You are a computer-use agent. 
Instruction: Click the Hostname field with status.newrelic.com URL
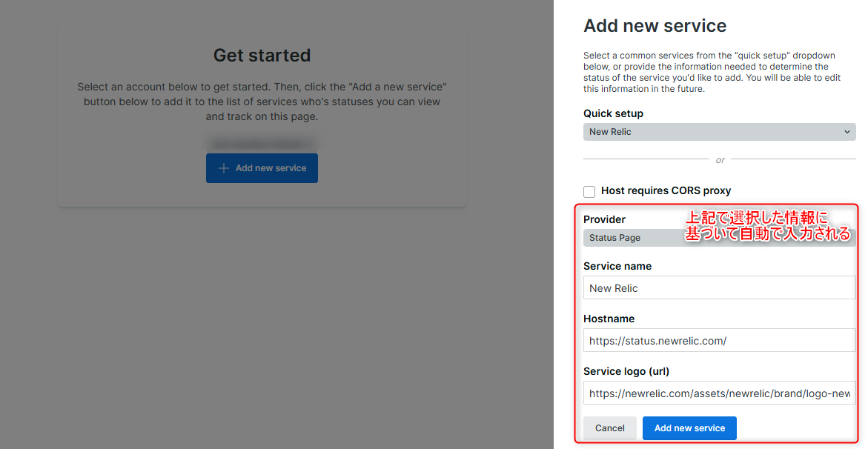coord(719,341)
